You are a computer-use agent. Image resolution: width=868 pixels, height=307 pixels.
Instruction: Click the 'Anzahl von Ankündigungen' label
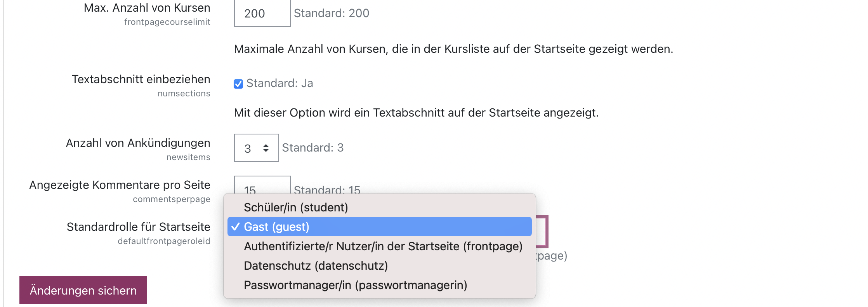pyautogui.click(x=138, y=143)
